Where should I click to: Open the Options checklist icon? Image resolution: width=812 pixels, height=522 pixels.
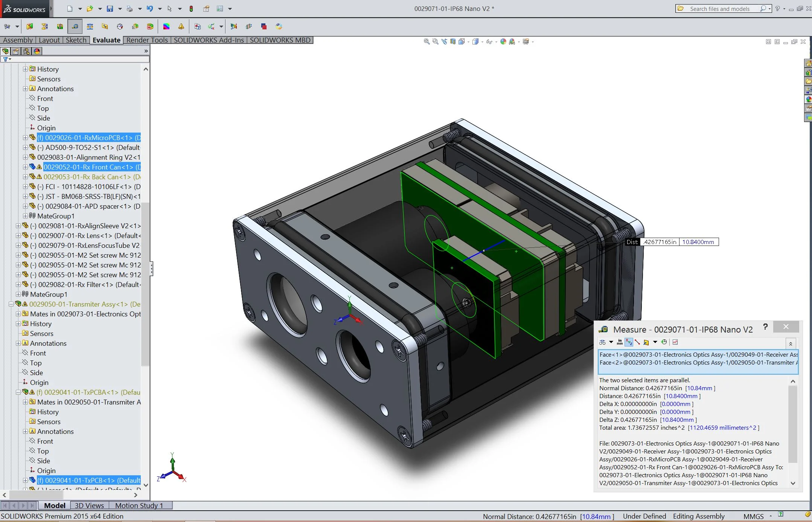coord(220,9)
